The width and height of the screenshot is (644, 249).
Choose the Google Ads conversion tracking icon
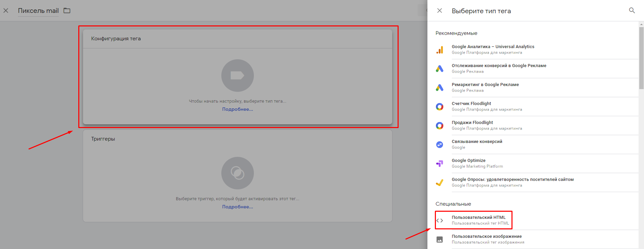(440, 69)
